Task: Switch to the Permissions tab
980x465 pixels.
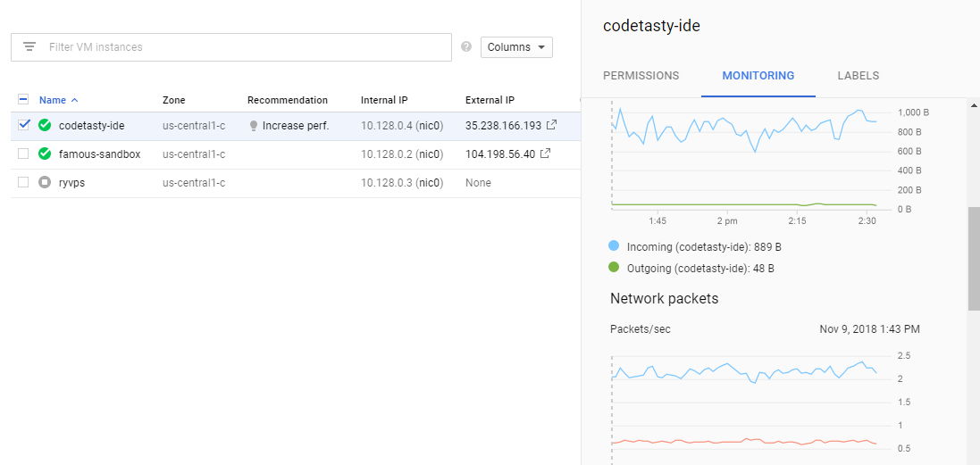Action: pos(641,76)
